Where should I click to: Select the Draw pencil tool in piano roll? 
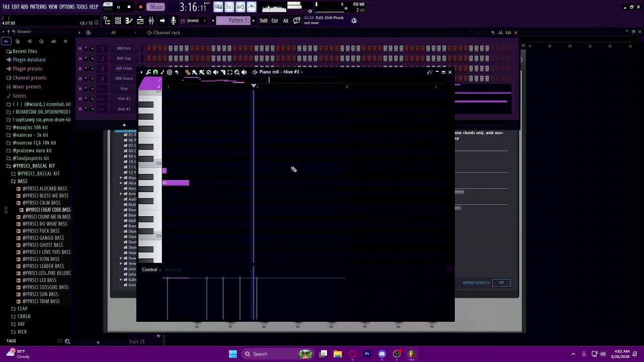point(187,72)
